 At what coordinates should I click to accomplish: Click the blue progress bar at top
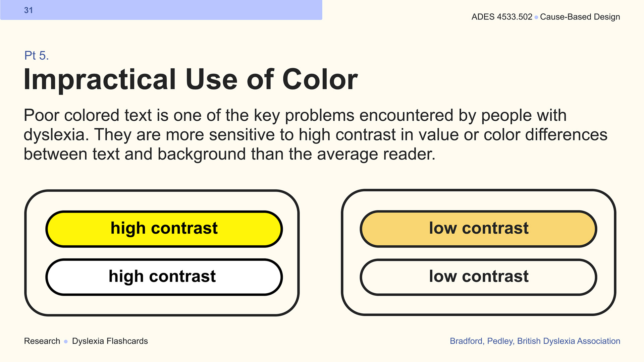coord(161,10)
